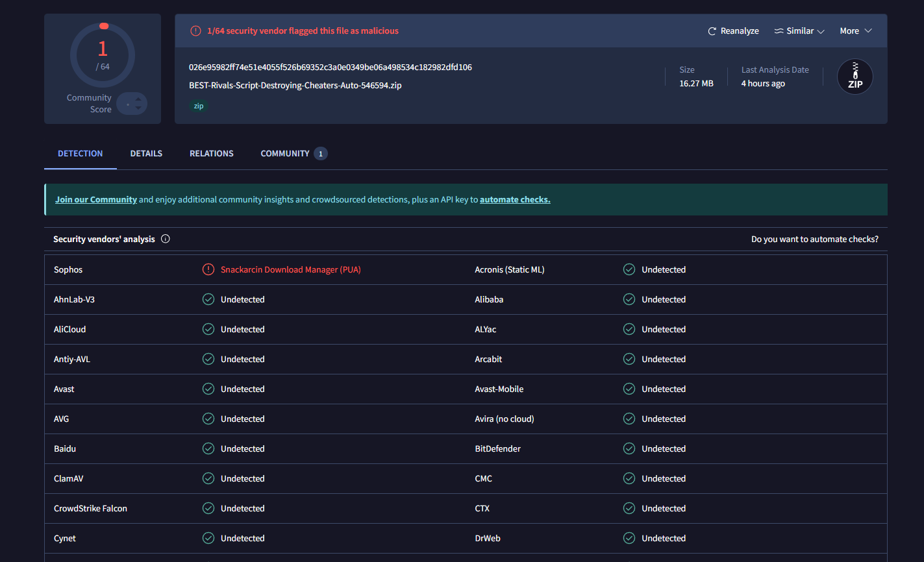Screen dimensions: 924x562
Task: Click the checkmark icon in ClamAV row
Action: [x=208, y=478]
